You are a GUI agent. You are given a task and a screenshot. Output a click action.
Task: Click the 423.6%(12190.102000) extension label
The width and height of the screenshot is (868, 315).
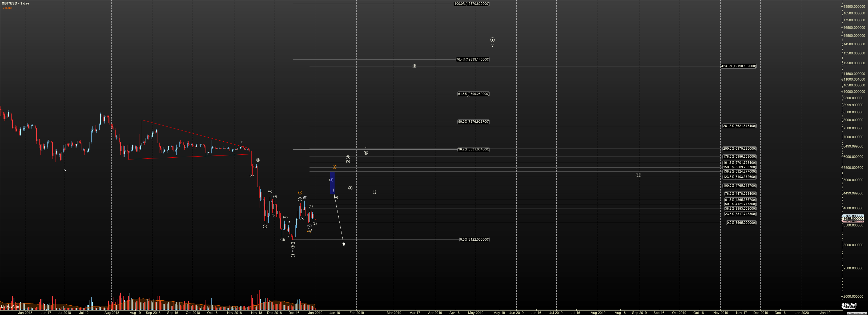click(738, 66)
